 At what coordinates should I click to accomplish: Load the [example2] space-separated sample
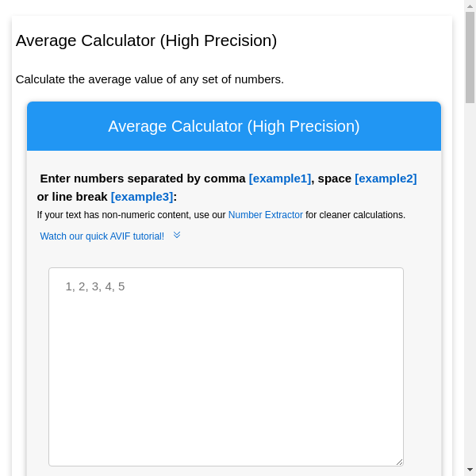(x=386, y=178)
